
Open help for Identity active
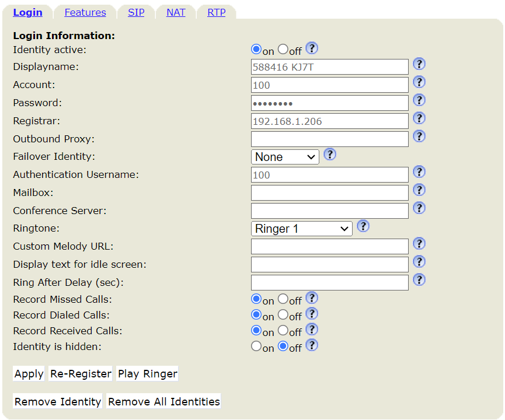[x=311, y=48]
